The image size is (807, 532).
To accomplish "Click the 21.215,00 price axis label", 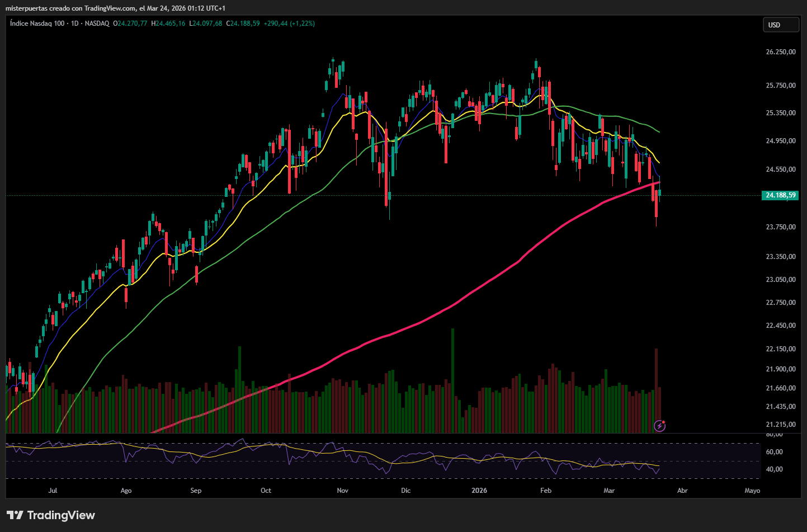I will pyautogui.click(x=781, y=425).
